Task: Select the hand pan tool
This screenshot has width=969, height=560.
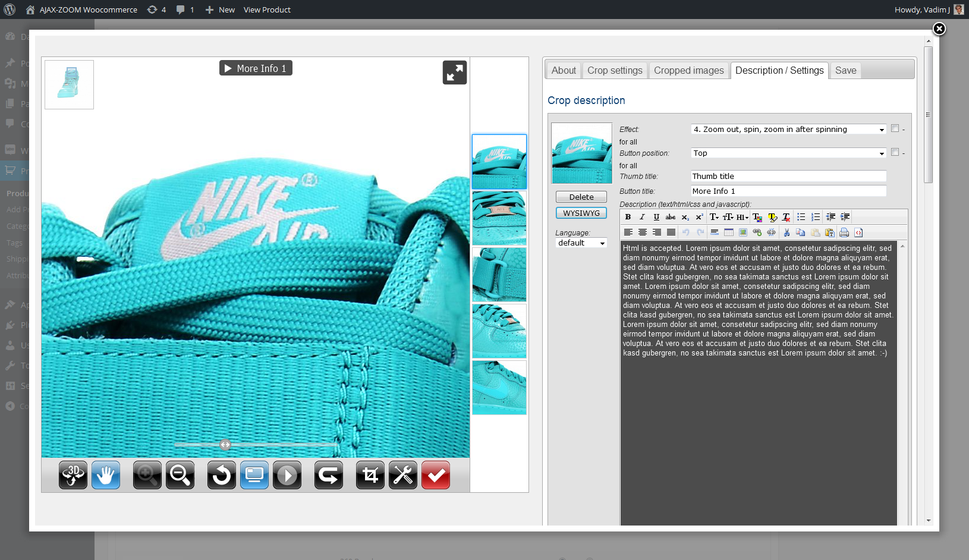Action: point(106,475)
